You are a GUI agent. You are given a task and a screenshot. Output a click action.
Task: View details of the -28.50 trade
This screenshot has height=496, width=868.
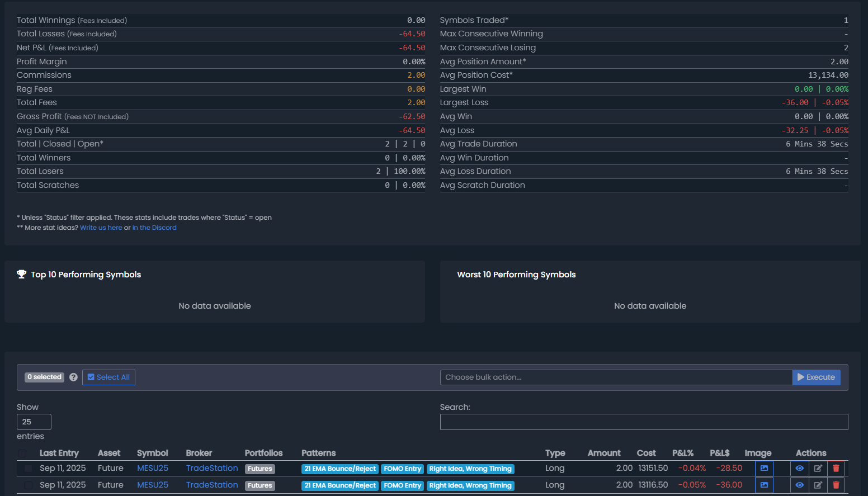[799, 469]
